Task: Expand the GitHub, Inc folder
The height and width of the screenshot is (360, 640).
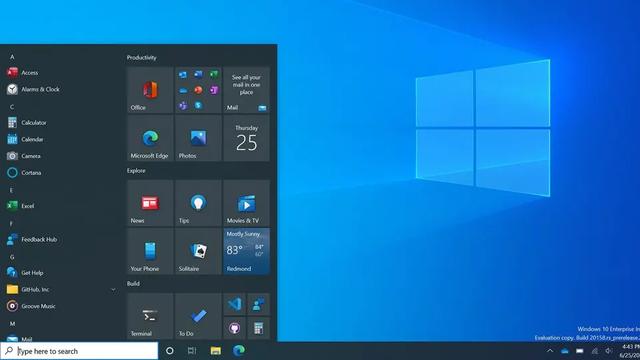Action: click(x=113, y=289)
